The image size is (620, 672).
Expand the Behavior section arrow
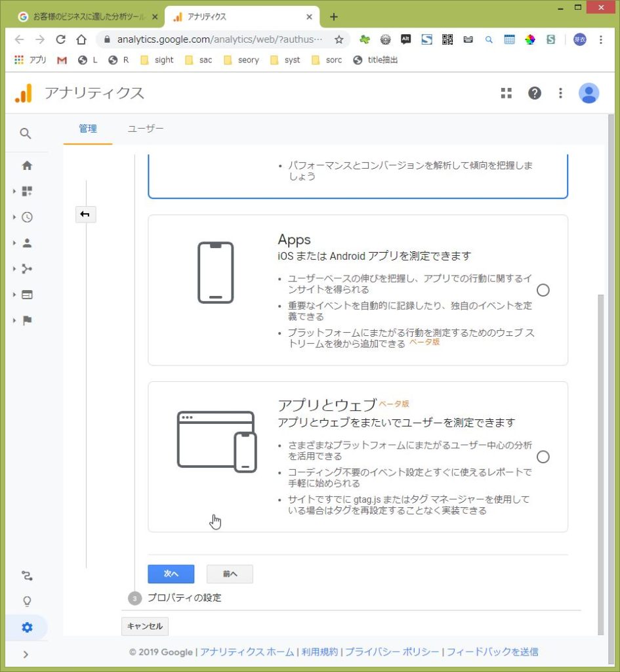[14, 295]
